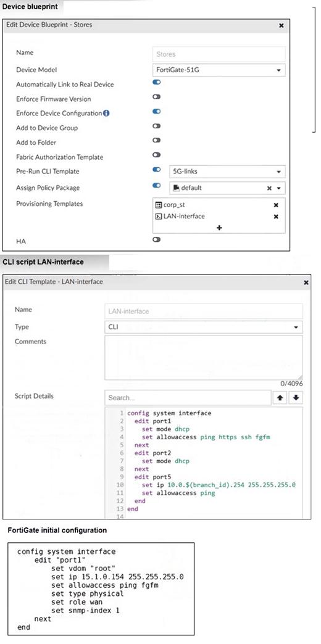The height and width of the screenshot is (644, 321).
Task: Click the set ip branch_id line
Action: [x=219, y=485]
